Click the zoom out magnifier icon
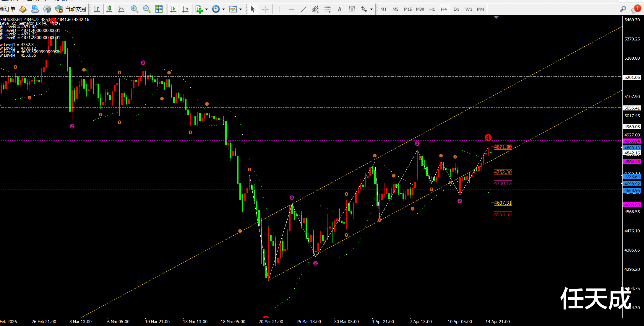This screenshot has width=644, height=326. point(147,9)
